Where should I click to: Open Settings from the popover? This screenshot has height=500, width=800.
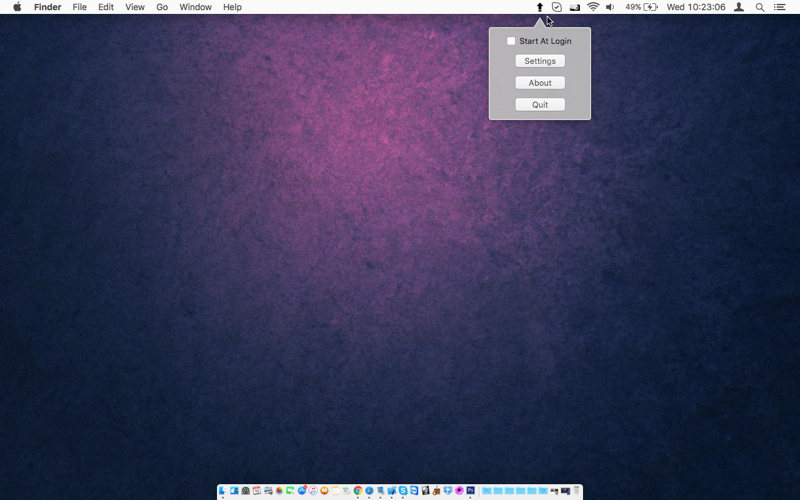pyautogui.click(x=540, y=61)
